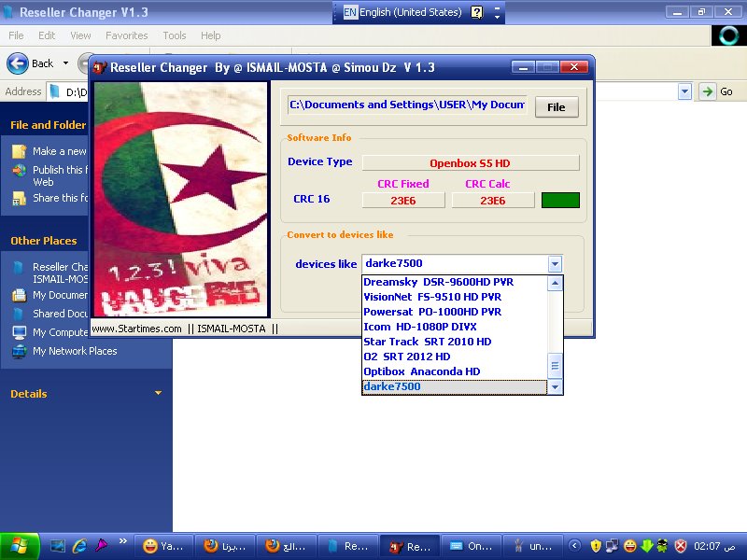Click Share this folder icon
Viewport: 747px width, 560px height.
click(19, 198)
